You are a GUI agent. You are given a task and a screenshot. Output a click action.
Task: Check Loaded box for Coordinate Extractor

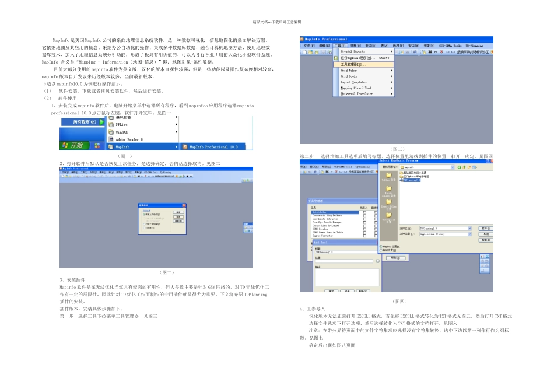[x=364, y=219]
